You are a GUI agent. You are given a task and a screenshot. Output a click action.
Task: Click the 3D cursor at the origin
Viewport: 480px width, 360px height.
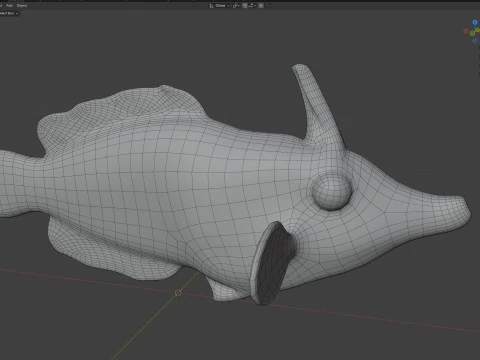pos(178,293)
